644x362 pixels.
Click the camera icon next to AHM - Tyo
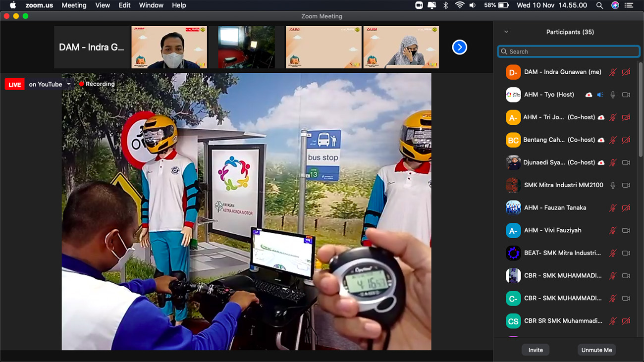point(626,95)
